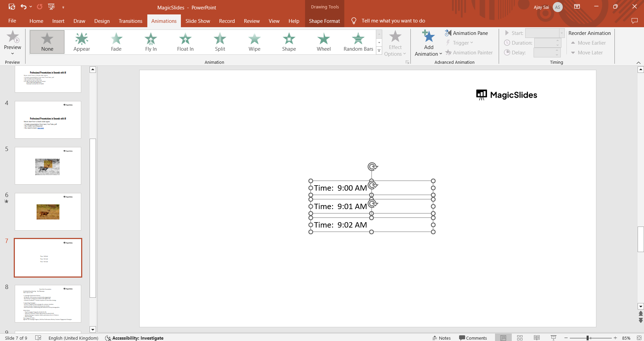Open the Shape Format tab
The width and height of the screenshot is (644, 341).
[x=325, y=21]
